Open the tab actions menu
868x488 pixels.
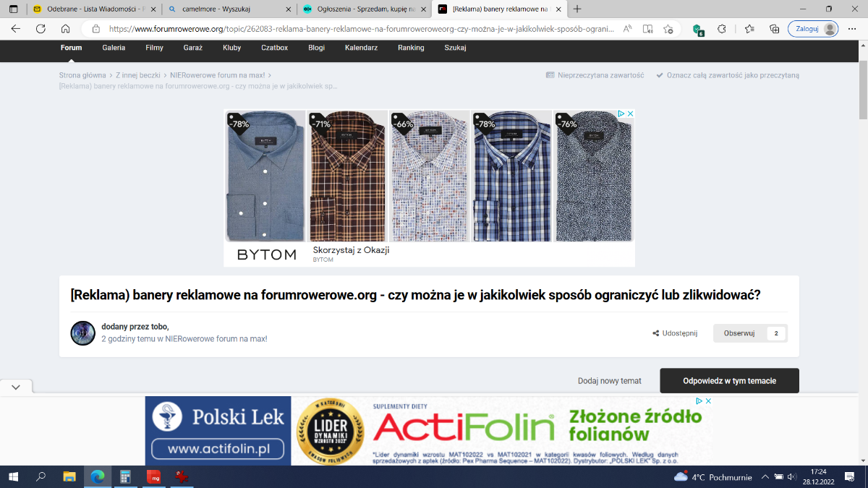pyautogui.click(x=13, y=9)
